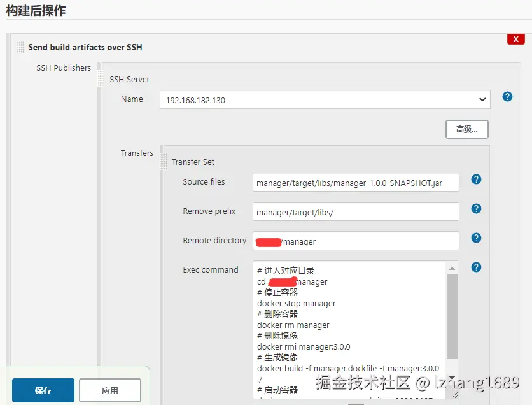Grab the drag handle beside Send build artifacts over SSH

(x=19, y=47)
